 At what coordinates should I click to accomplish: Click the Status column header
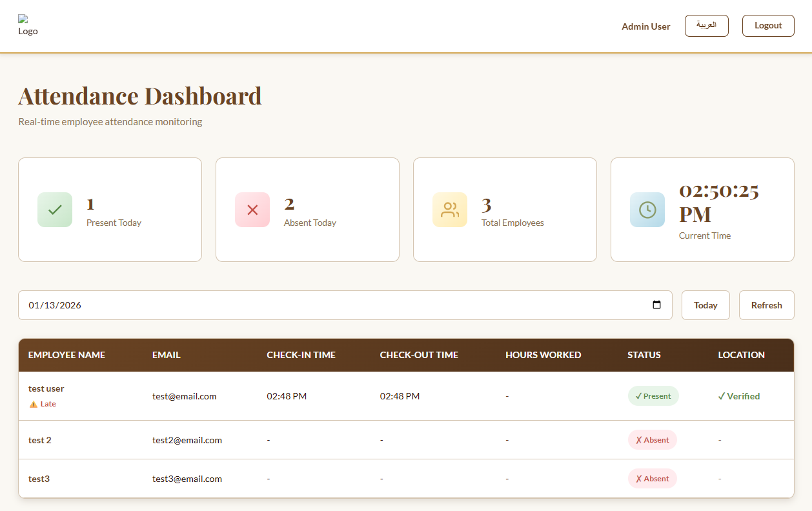coord(644,355)
